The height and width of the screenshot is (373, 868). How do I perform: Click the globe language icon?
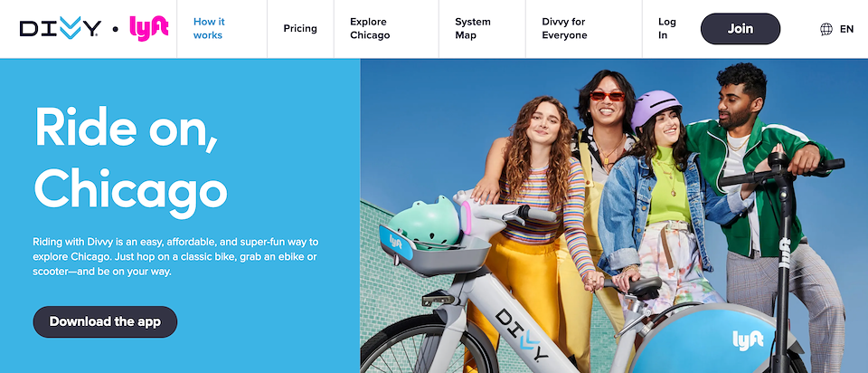point(826,29)
